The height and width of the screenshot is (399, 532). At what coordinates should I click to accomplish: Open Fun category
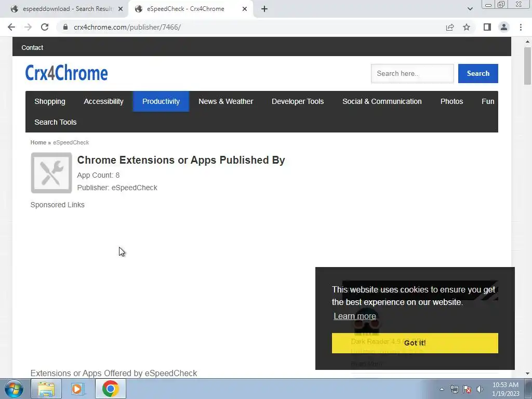[488, 101]
